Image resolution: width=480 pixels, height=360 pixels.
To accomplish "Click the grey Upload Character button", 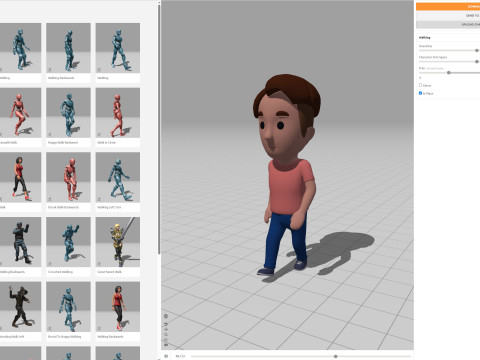I will pyautogui.click(x=448, y=25).
